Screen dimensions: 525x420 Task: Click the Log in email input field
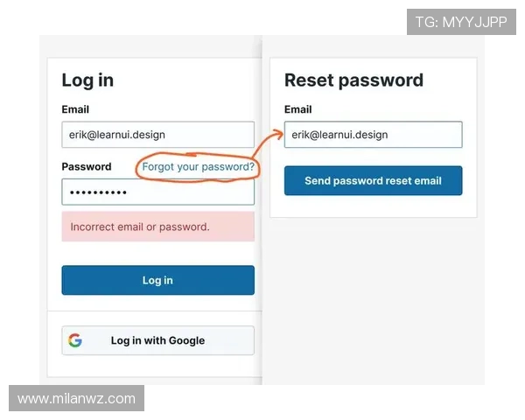click(x=157, y=135)
